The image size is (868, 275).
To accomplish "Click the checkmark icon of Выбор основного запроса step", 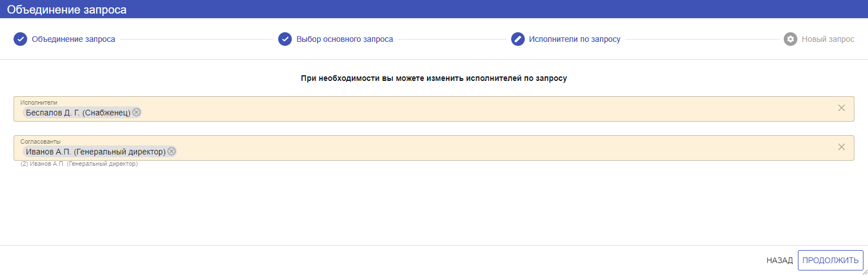I will [x=285, y=39].
